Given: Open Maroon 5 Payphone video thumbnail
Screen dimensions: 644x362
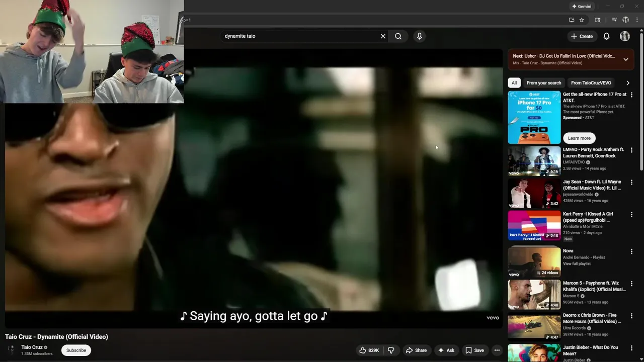Looking at the screenshot, I should coord(534,295).
